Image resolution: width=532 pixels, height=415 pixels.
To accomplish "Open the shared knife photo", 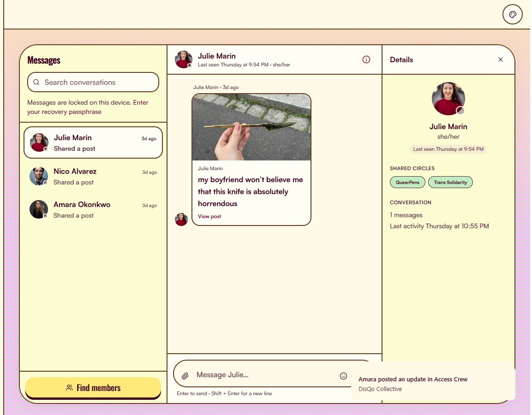I will pos(251,127).
